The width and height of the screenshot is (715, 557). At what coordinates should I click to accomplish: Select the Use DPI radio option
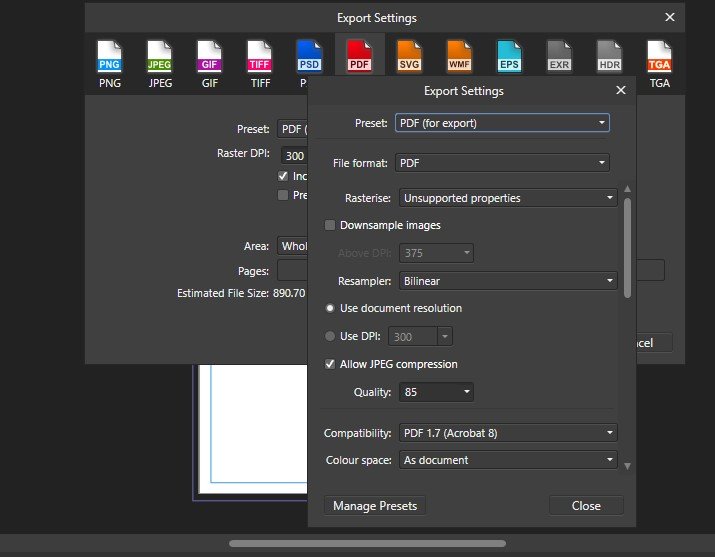(x=330, y=336)
